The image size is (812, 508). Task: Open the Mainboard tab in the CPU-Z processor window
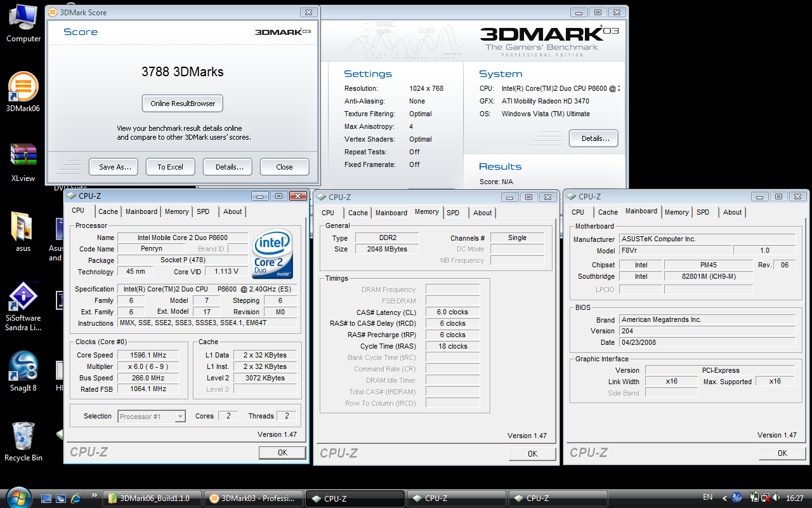141,211
